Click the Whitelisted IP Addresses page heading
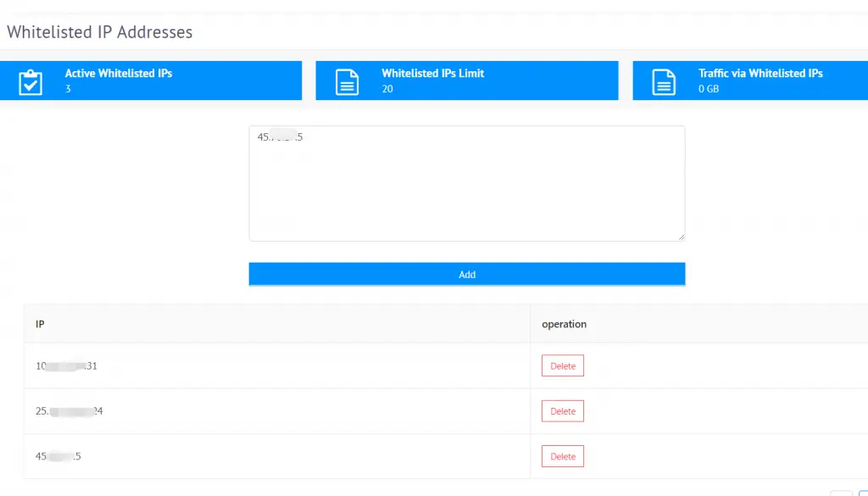This screenshot has width=868, height=496. point(100,32)
